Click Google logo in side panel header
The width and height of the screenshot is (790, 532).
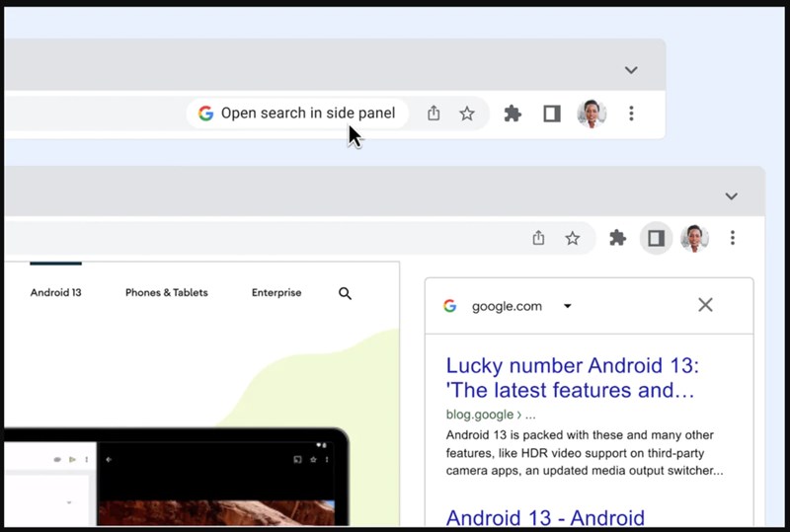coord(450,305)
